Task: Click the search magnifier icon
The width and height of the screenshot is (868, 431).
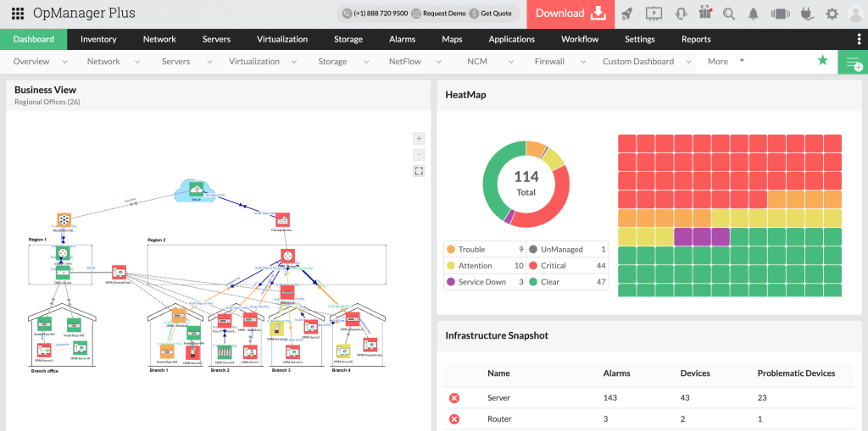Action: (x=729, y=14)
